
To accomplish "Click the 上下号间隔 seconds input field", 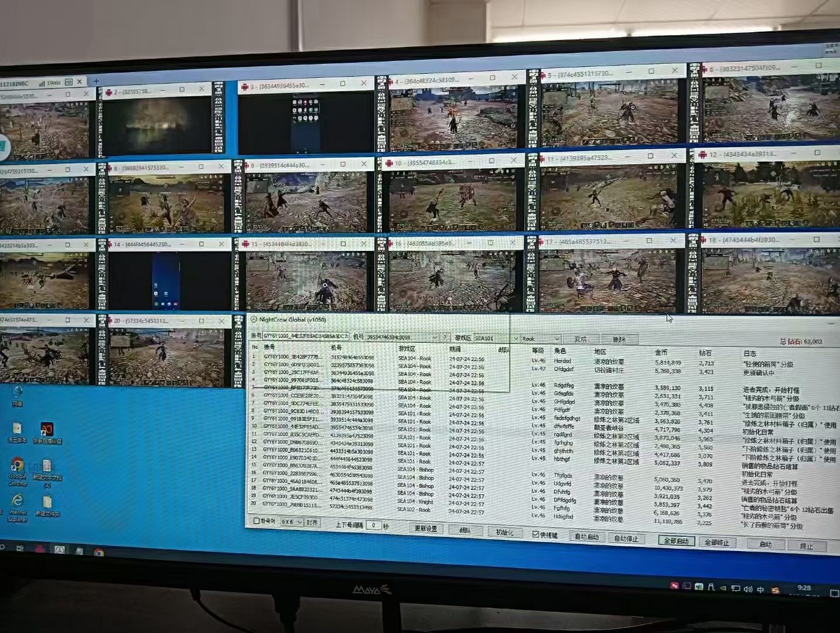I will pos(373,525).
